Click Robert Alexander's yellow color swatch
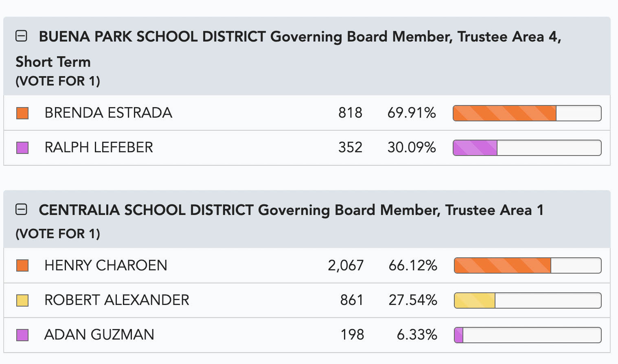The height and width of the screenshot is (364, 618). pyautogui.click(x=22, y=300)
